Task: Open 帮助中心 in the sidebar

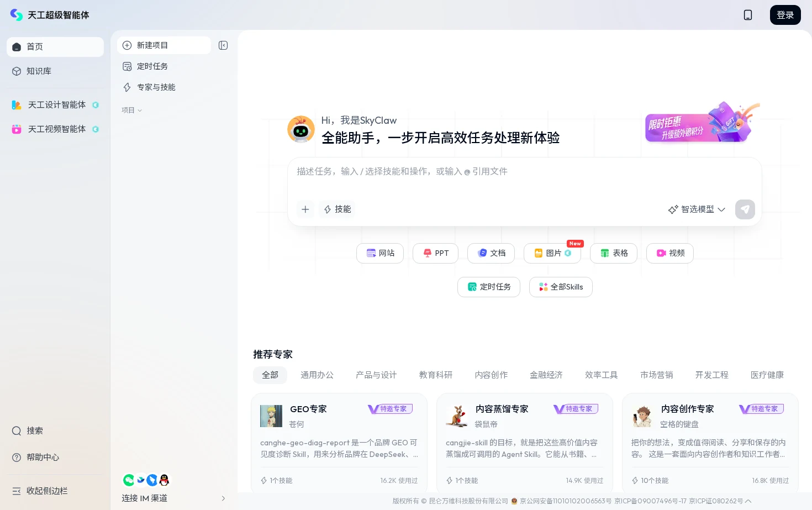Action: 55,458
